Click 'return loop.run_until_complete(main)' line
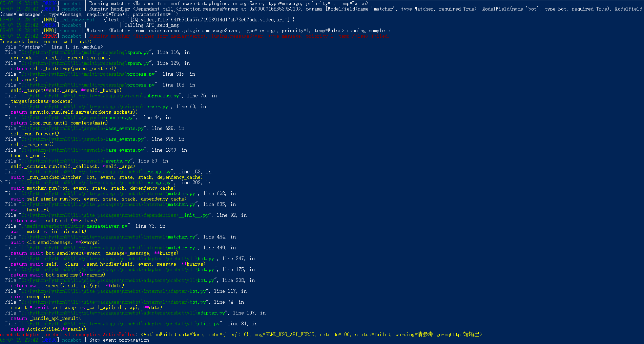This screenshot has width=644, height=344. (x=59, y=123)
